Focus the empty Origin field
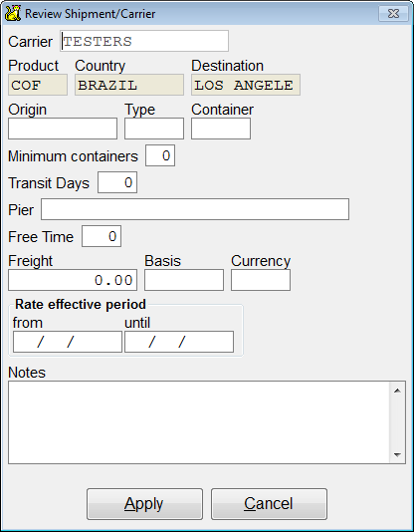 coord(63,129)
